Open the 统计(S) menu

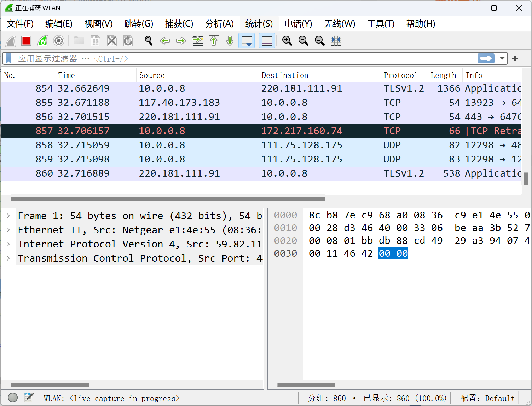pos(259,24)
